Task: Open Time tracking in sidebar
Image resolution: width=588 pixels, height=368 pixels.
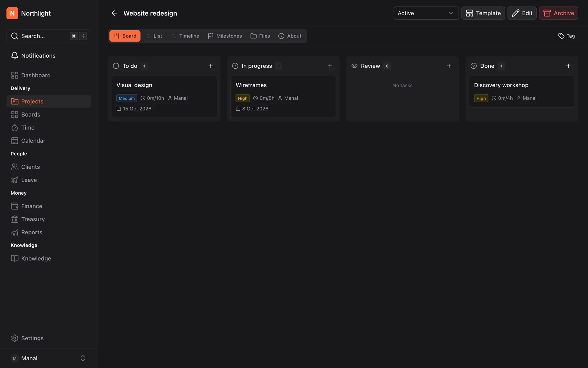Action: click(49, 128)
